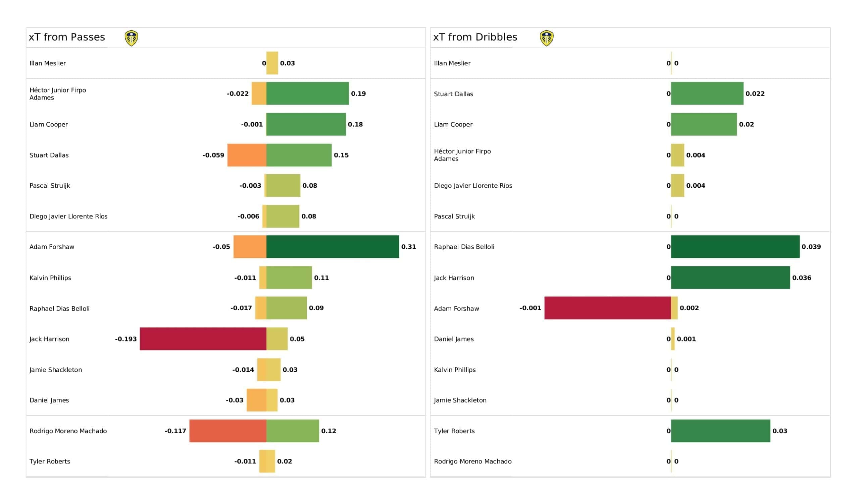The width and height of the screenshot is (859, 504).
Task: Click the Leeds crest beside xT from Dribbles
Action: 546,38
